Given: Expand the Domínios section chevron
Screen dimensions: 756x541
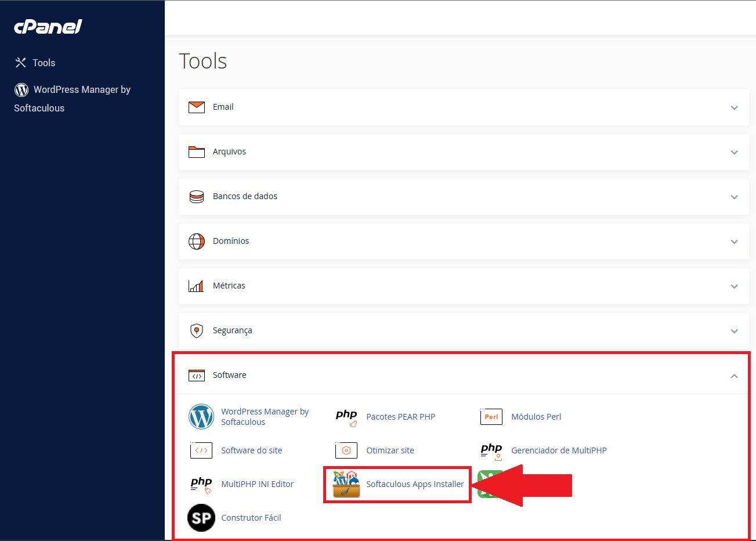Looking at the screenshot, I should tap(734, 241).
